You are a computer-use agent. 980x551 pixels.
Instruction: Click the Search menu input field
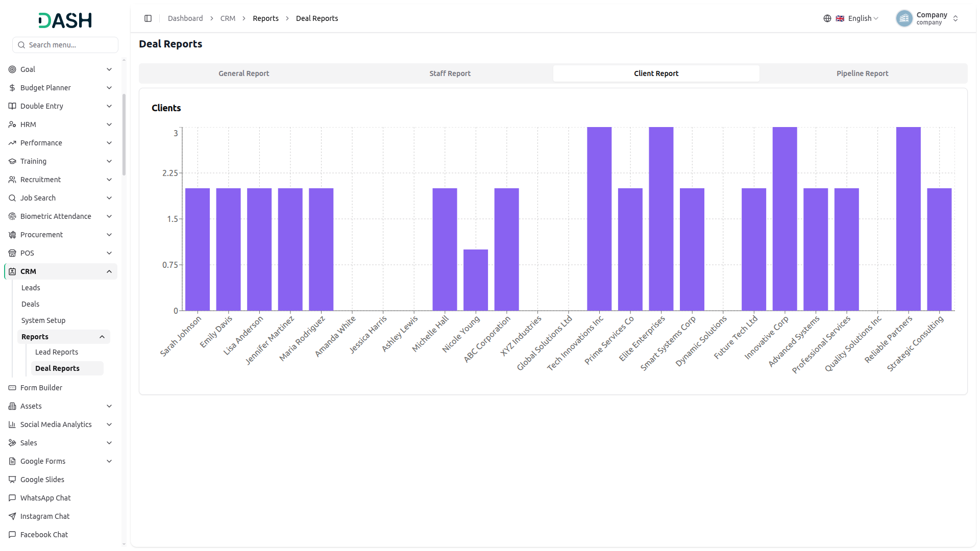(x=65, y=45)
